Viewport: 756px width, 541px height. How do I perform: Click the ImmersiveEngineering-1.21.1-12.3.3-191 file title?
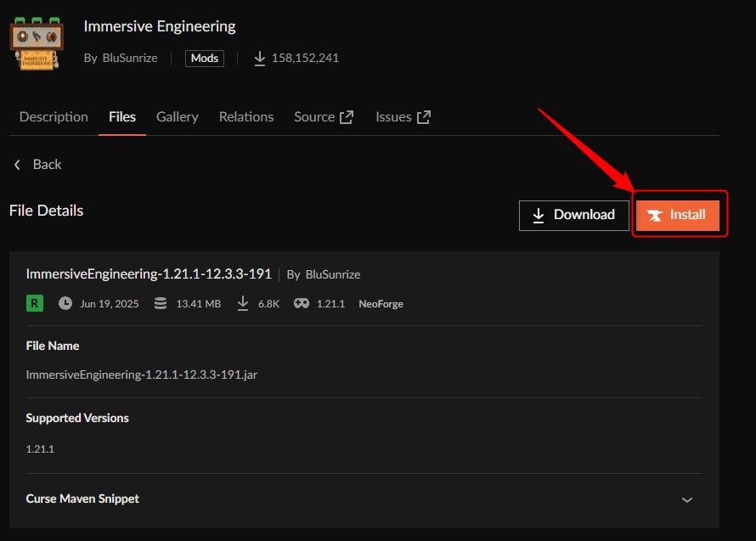click(149, 273)
